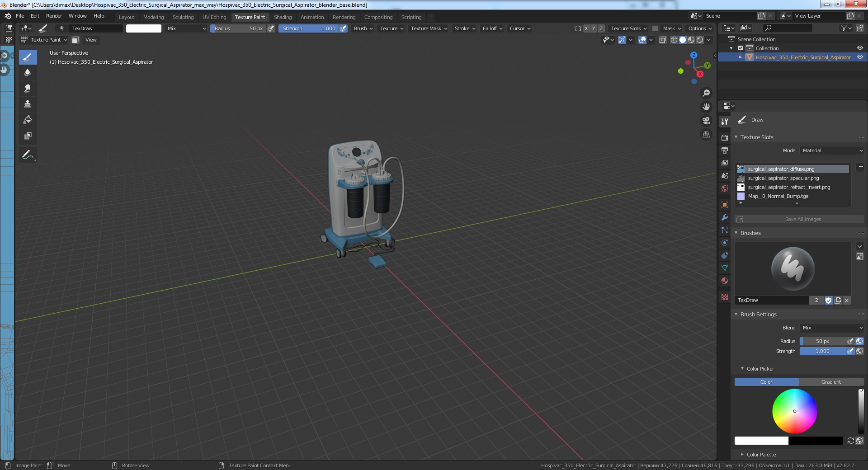Uncheck Collection exclude checkbox in outliner

tap(741, 48)
